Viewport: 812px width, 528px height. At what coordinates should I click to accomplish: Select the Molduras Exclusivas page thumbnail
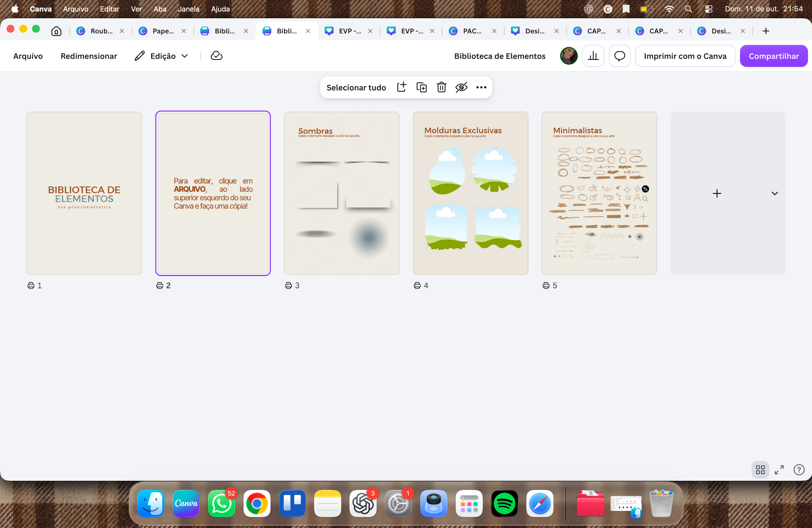tap(470, 193)
